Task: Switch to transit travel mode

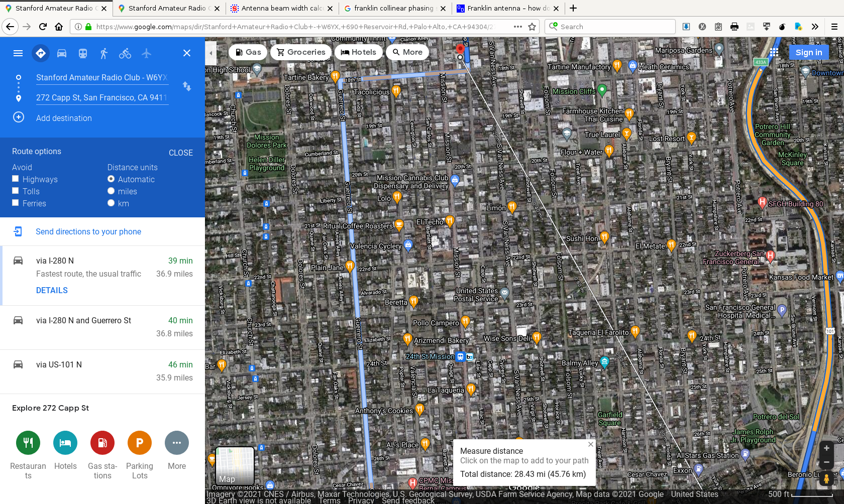Action: coord(83,53)
